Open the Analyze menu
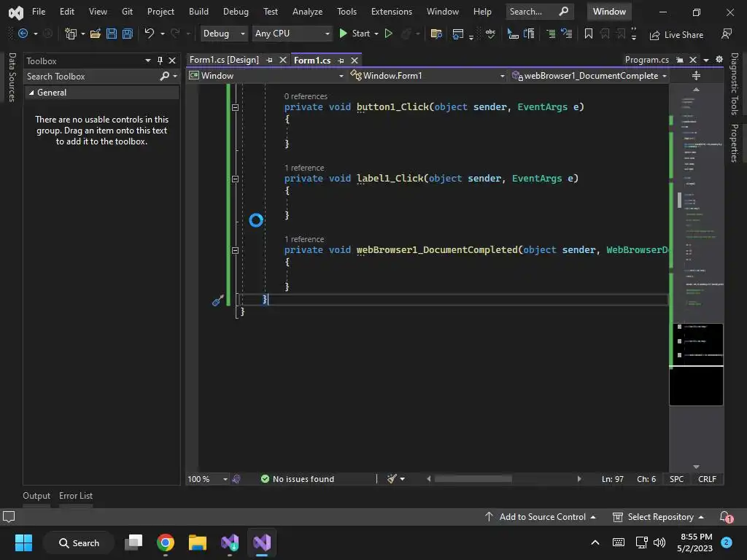 pyautogui.click(x=307, y=12)
